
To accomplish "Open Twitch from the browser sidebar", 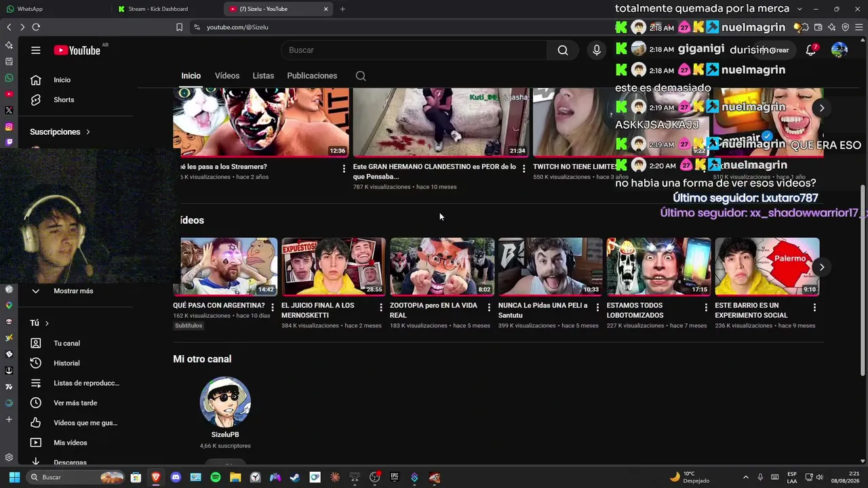I will (x=9, y=142).
